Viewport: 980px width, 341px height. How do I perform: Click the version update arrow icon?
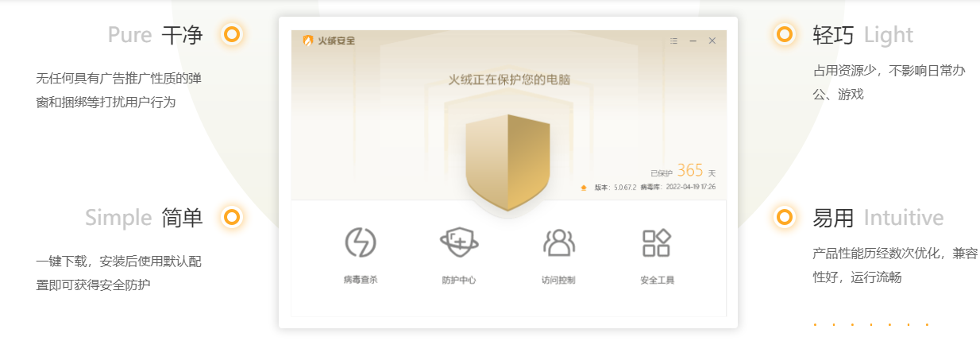585,188
